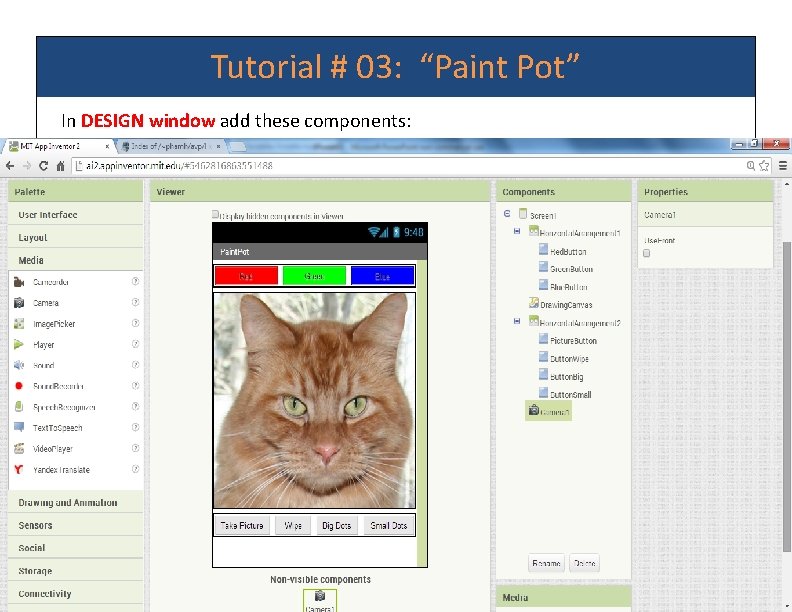Click the Red color button

(246, 276)
